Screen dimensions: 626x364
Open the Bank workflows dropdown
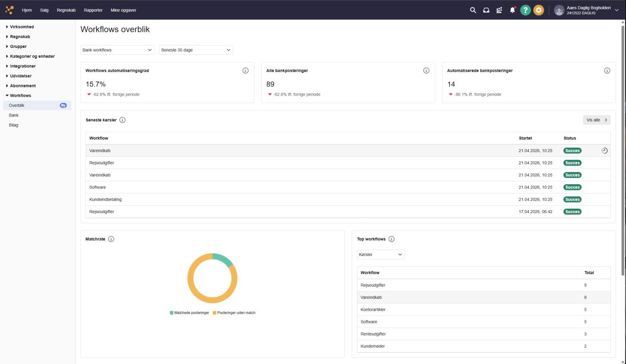pyautogui.click(x=117, y=50)
